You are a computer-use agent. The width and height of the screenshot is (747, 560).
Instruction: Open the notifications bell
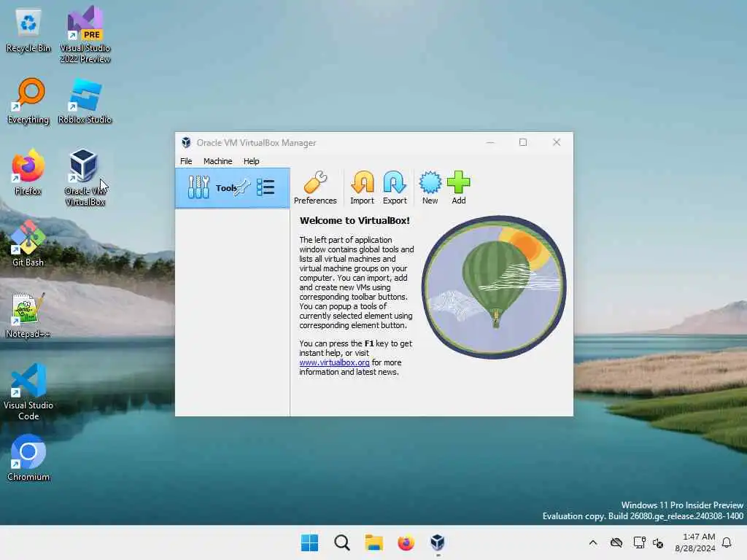[x=727, y=542]
